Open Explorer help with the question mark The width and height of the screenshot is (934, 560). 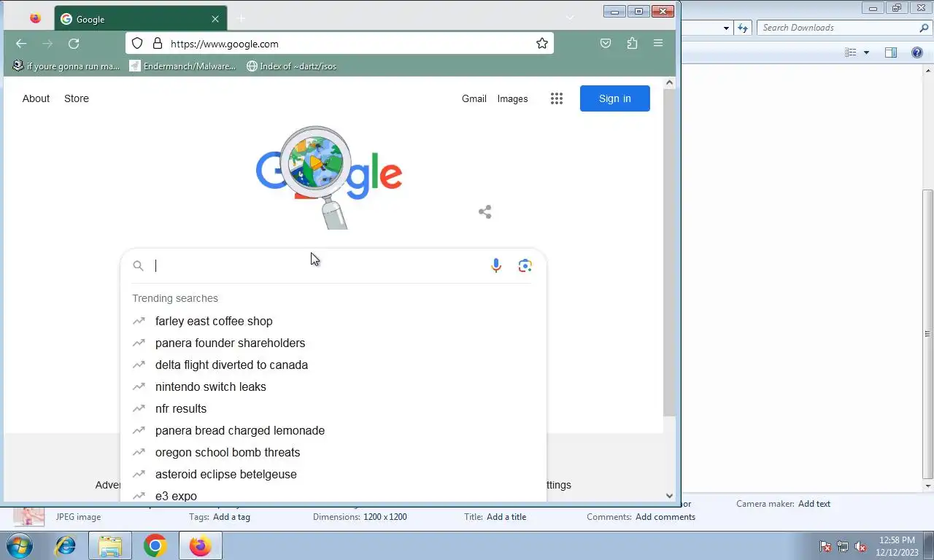coord(917,52)
